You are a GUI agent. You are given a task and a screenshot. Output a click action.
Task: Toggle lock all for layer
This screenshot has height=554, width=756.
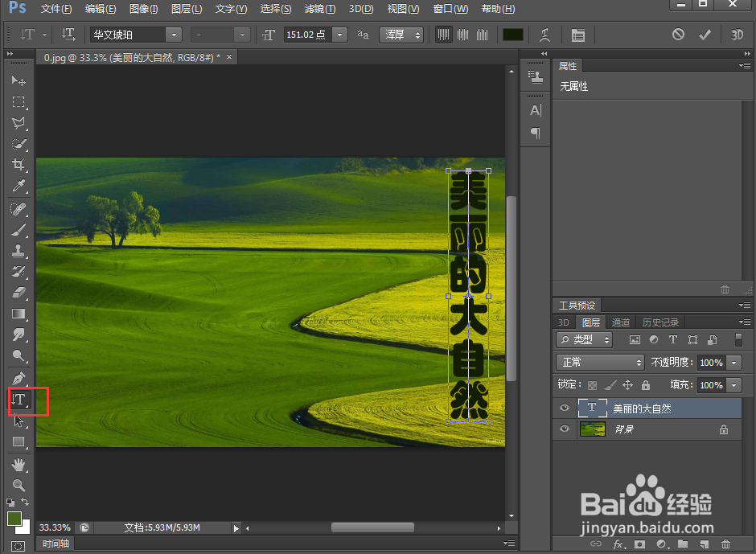coord(646,384)
